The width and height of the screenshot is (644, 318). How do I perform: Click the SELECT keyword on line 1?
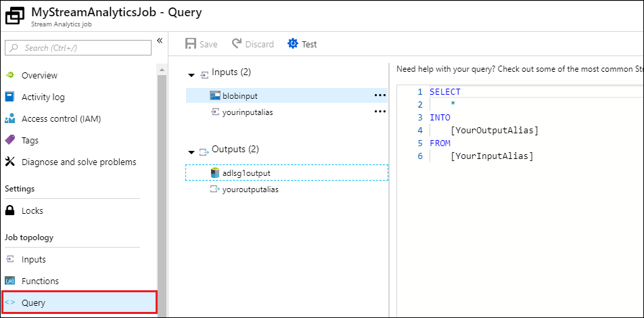[445, 91]
